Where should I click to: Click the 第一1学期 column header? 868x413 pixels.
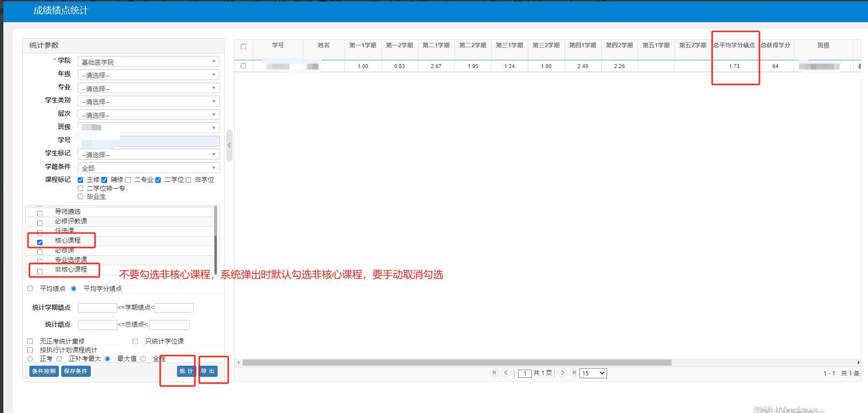coord(363,45)
